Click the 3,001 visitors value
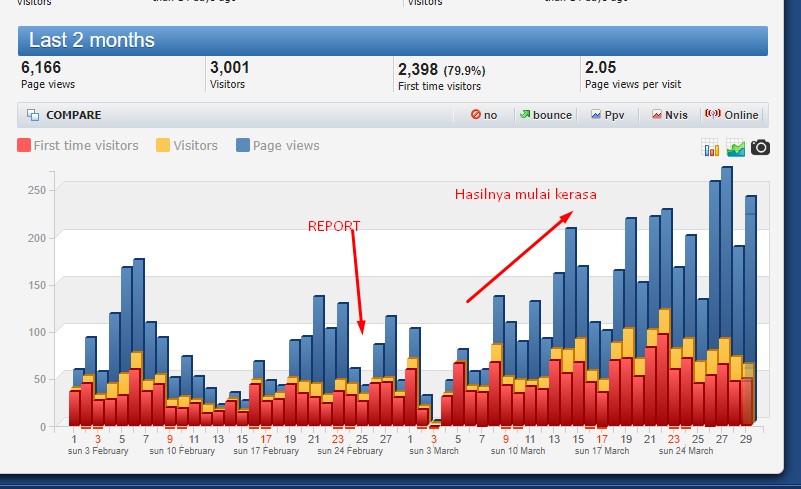Viewport: 801px width, 489px height. 229,67
